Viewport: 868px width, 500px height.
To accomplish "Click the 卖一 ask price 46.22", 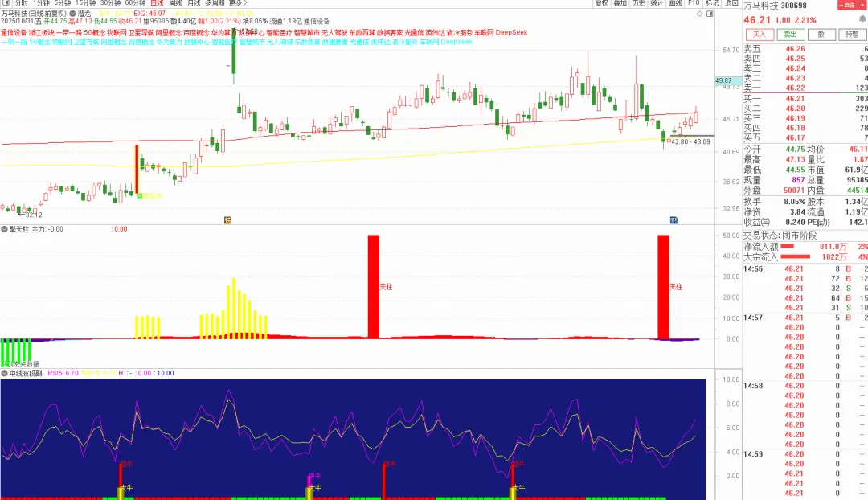I will 795,88.
